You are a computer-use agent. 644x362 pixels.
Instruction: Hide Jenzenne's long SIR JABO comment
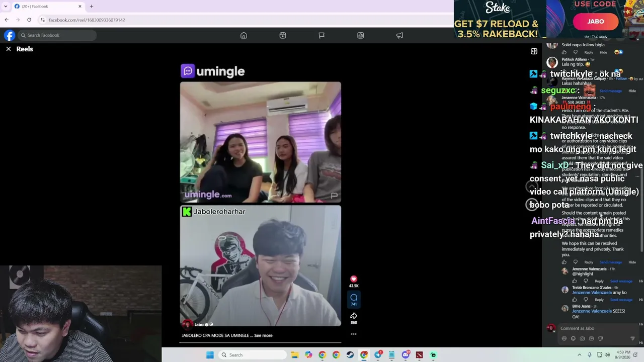click(x=632, y=262)
